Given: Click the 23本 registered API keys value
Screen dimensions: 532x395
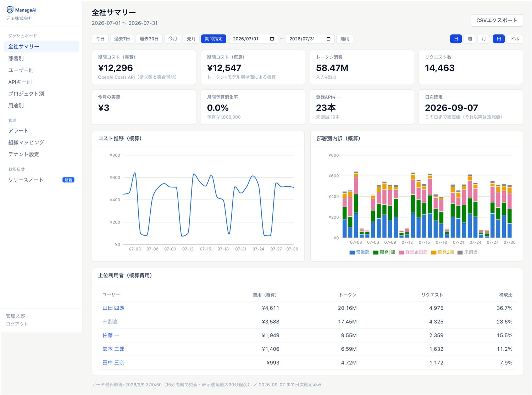Looking at the screenshot, I should click(326, 108).
